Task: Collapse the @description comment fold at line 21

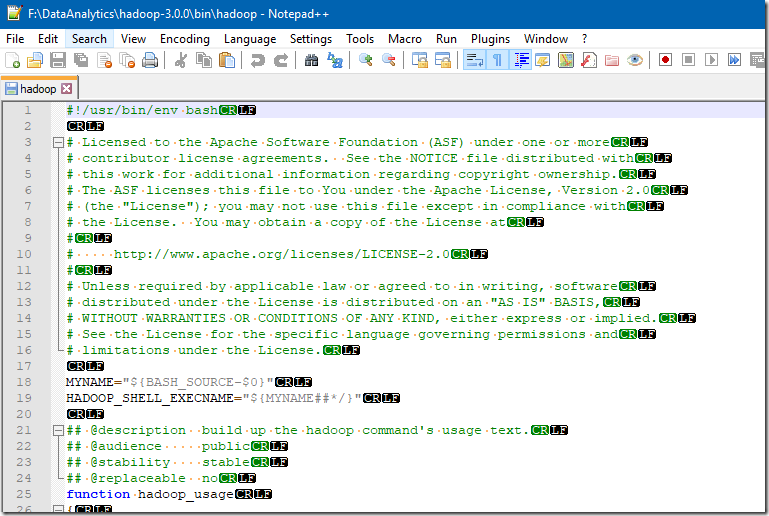Action: coord(58,431)
